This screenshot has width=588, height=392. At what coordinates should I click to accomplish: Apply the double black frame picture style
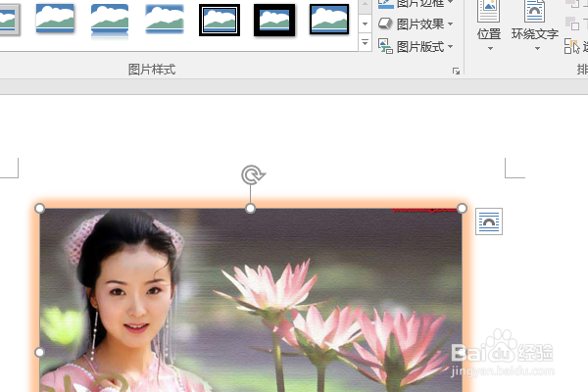coord(220,20)
